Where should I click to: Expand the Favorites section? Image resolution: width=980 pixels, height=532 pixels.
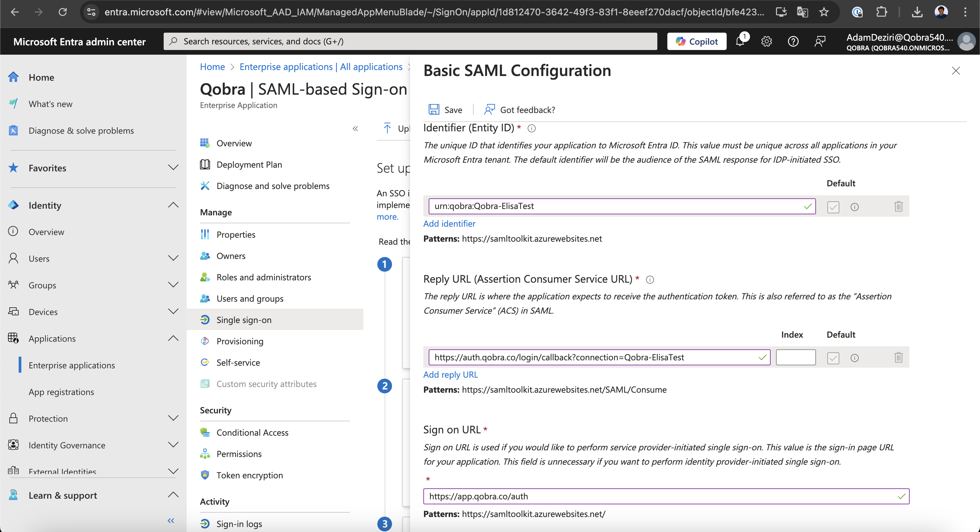173,168
